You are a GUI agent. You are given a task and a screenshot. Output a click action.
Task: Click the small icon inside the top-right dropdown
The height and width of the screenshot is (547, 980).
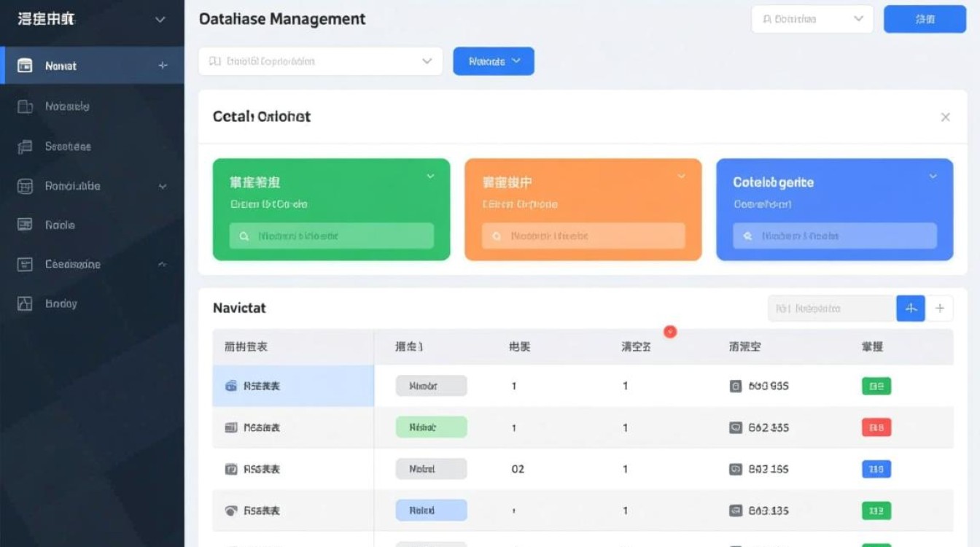point(767,20)
